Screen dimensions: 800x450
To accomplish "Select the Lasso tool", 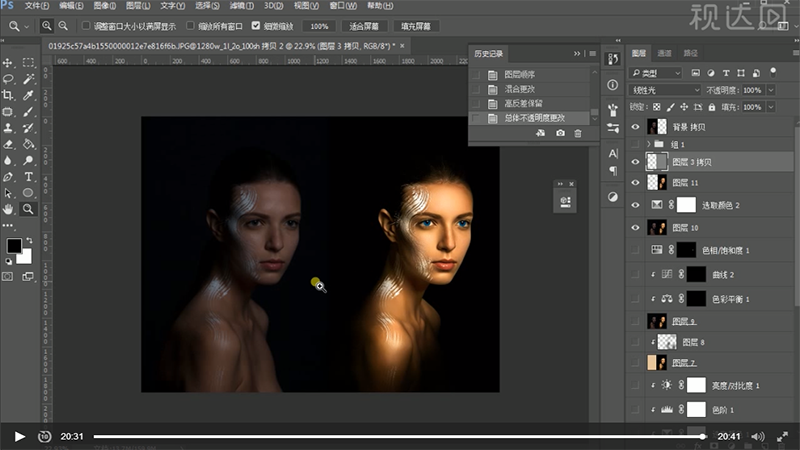I will point(8,79).
